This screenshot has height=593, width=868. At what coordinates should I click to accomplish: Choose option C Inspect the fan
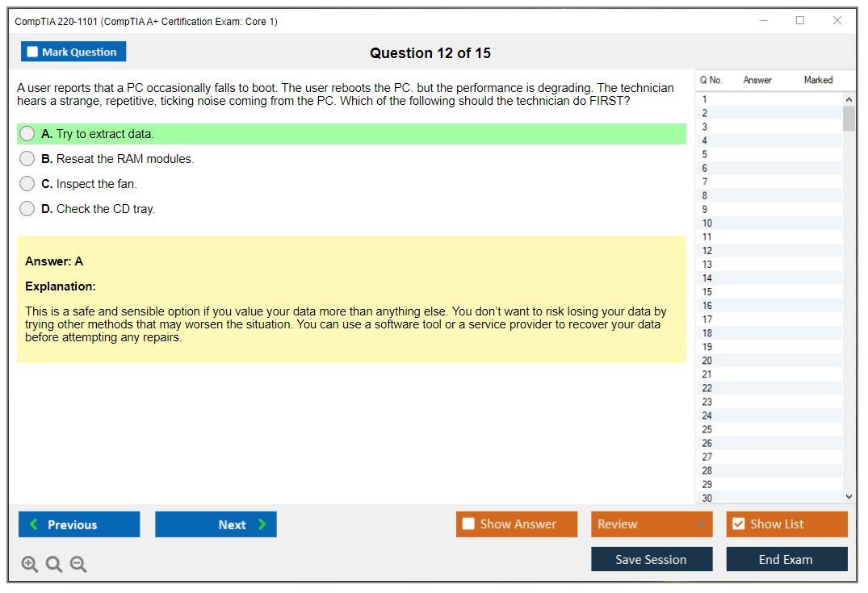click(x=27, y=184)
